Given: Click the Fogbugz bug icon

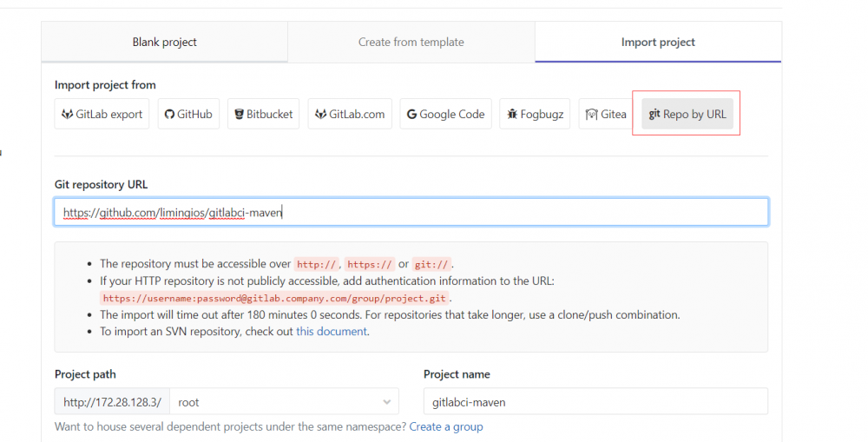Looking at the screenshot, I should (512, 115).
